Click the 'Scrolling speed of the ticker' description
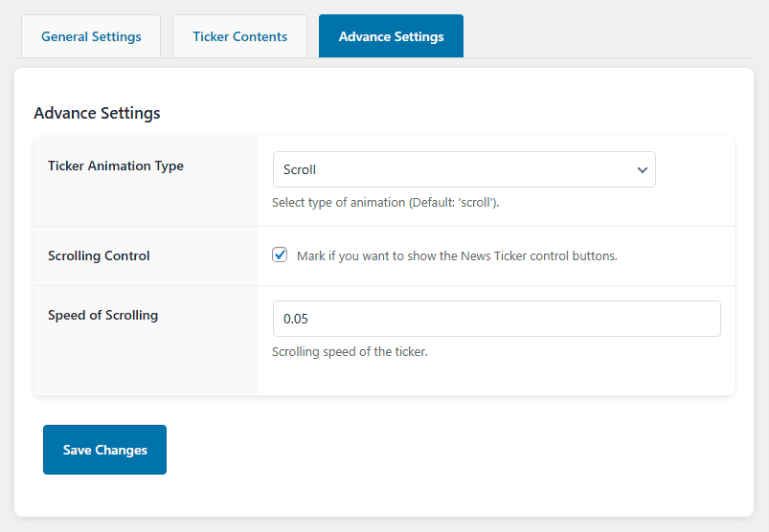769x532 pixels. coord(350,351)
